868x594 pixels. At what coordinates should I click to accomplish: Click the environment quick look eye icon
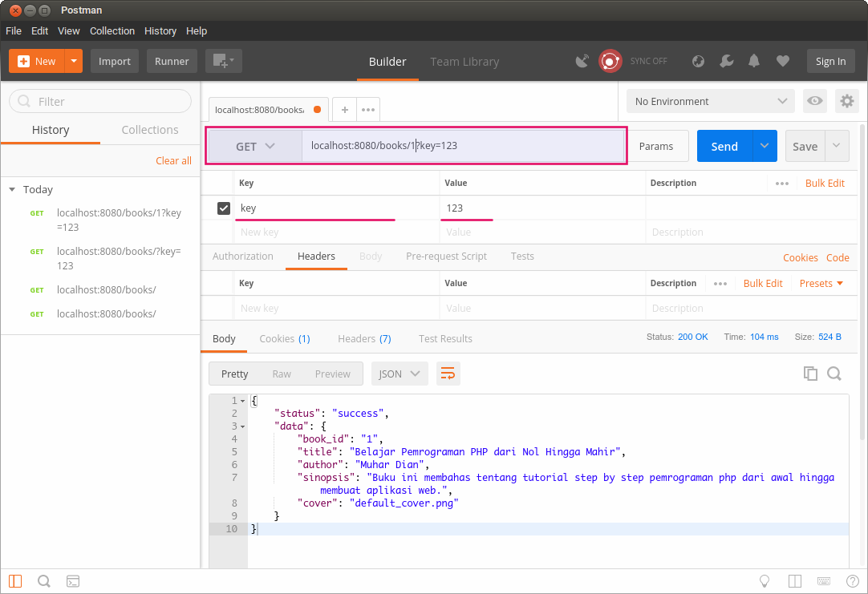click(x=815, y=101)
